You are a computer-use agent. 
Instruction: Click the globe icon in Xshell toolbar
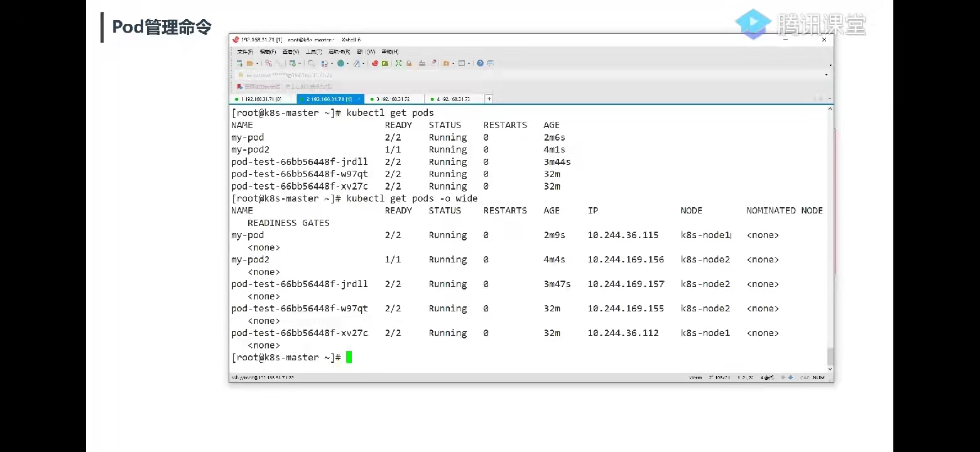[x=340, y=63]
